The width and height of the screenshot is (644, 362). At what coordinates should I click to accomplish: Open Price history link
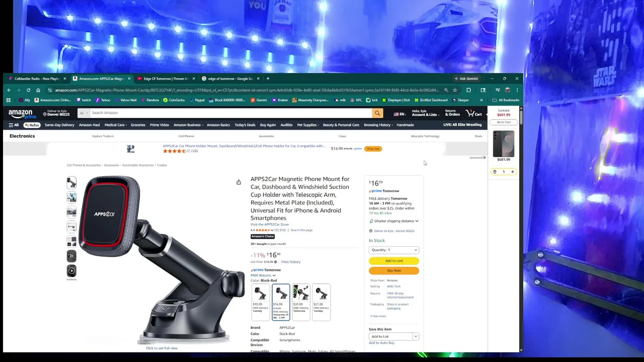point(291,262)
